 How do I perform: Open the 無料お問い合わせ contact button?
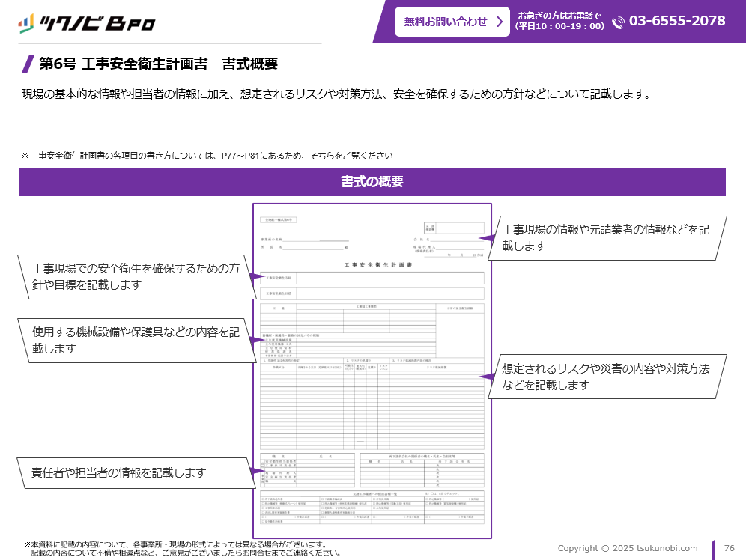click(452, 22)
